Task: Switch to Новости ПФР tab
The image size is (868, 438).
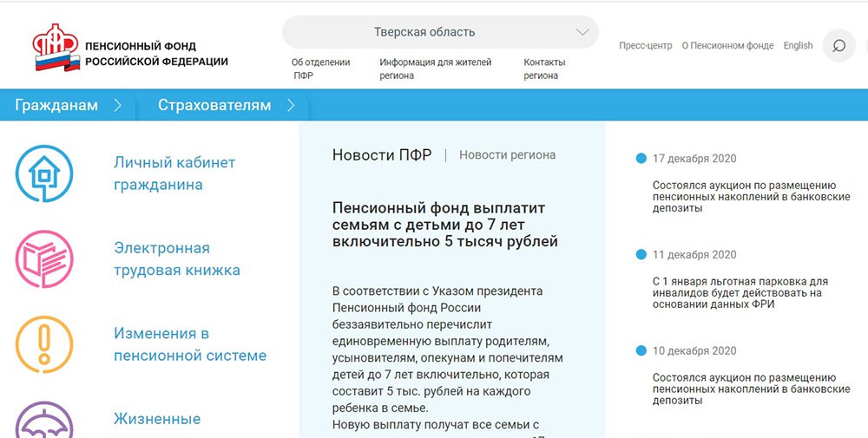Action: (381, 155)
